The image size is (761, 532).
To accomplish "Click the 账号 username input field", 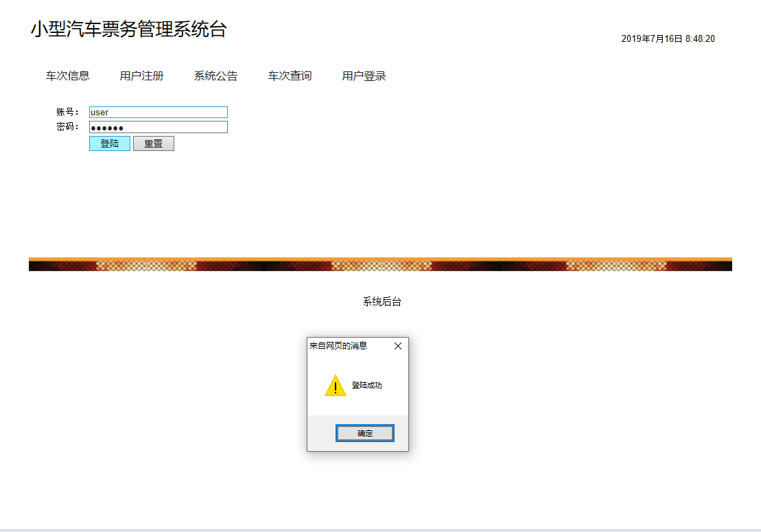I will [x=158, y=112].
